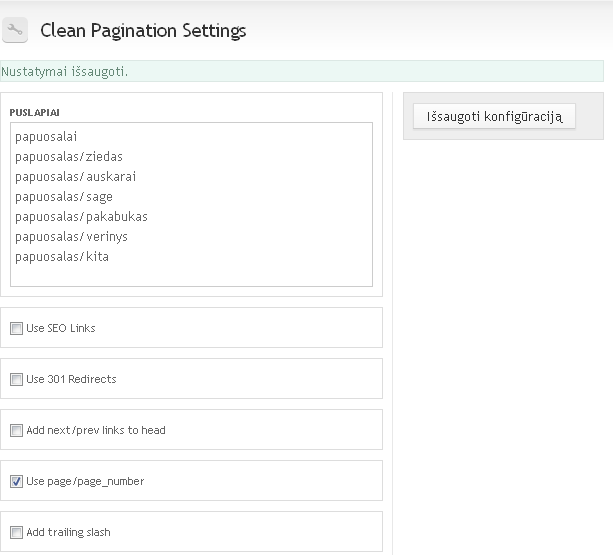Image resolution: width=613 pixels, height=555 pixels.
Task: Uncheck the Use page/page_number checkbox
Action: click(16, 482)
